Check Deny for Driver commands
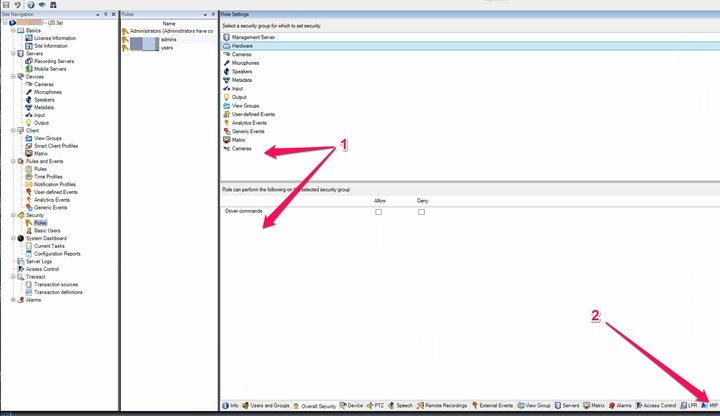The image size is (720, 416). point(422,212)
